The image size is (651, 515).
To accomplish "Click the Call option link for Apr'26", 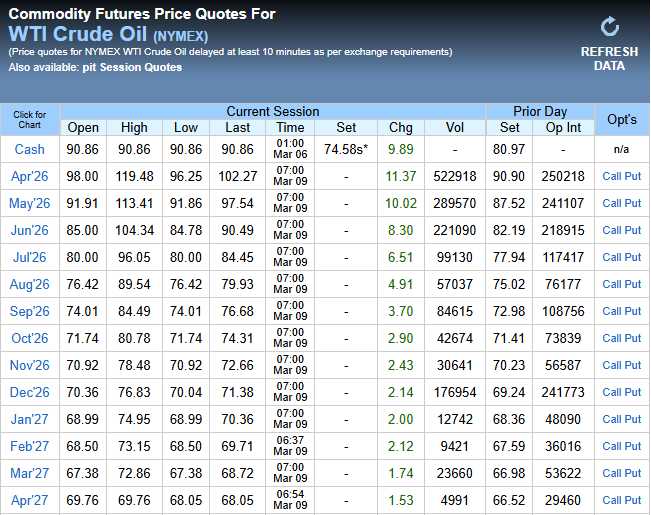I will tap(611, 176).
